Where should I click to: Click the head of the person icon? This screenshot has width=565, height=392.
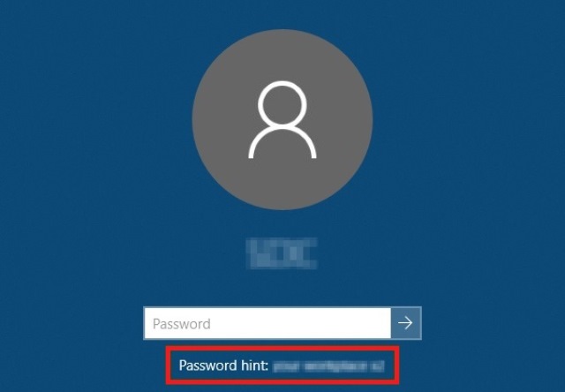[x=282, y=104]
